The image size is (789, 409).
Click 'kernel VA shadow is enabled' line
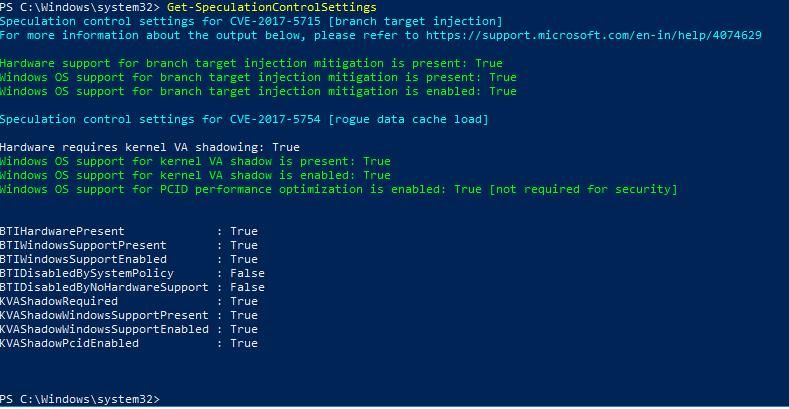click(195, 176)
